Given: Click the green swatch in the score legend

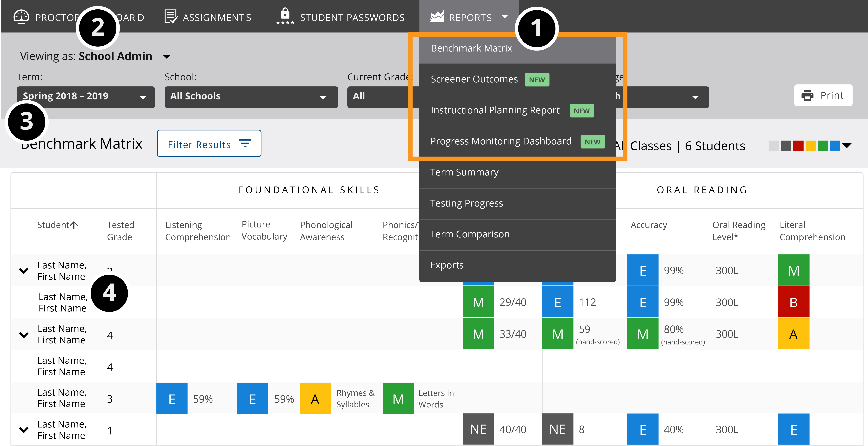Looking at the screenshot, I should tap(823, 146).
